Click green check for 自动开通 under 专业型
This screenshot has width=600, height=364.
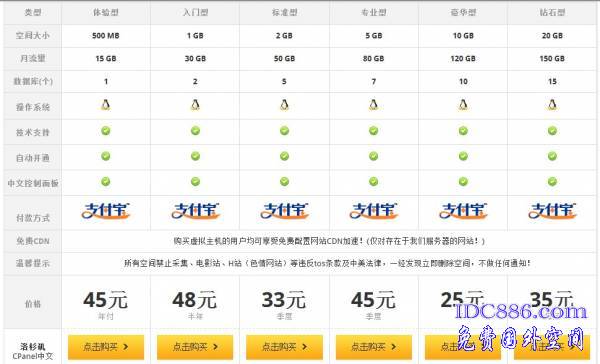[373, 156]
